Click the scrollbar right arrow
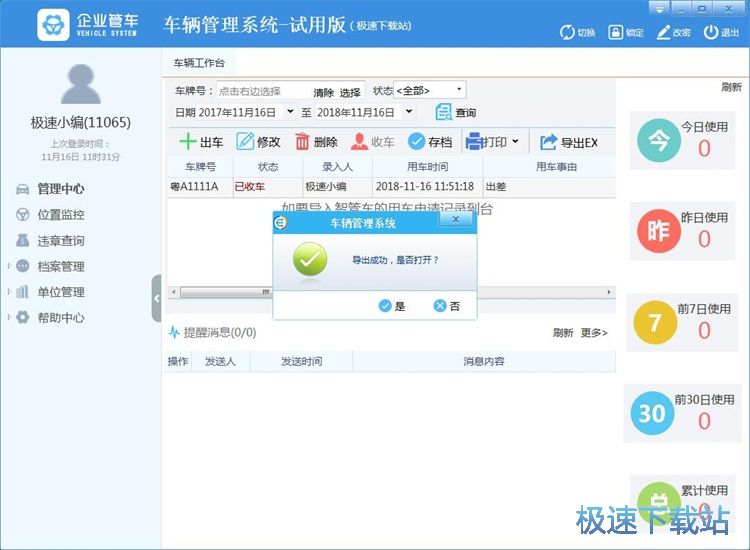Screen dimensions: 750x550 [x=609, y=292]
